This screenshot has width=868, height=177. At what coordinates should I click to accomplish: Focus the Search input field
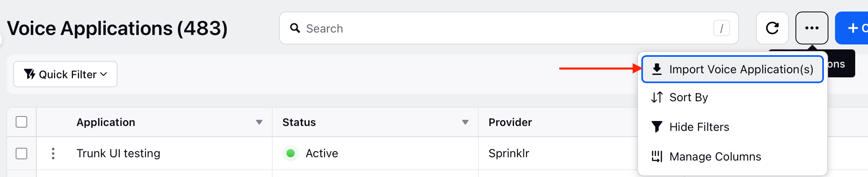509,28
